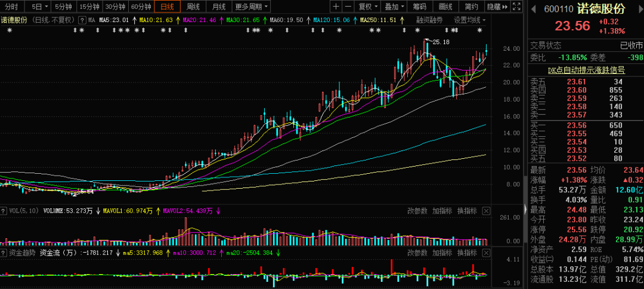Click the VOLUME down arrow indicator
The width and height of the screenshot is (644, 289).
click(x=98, y=211)
